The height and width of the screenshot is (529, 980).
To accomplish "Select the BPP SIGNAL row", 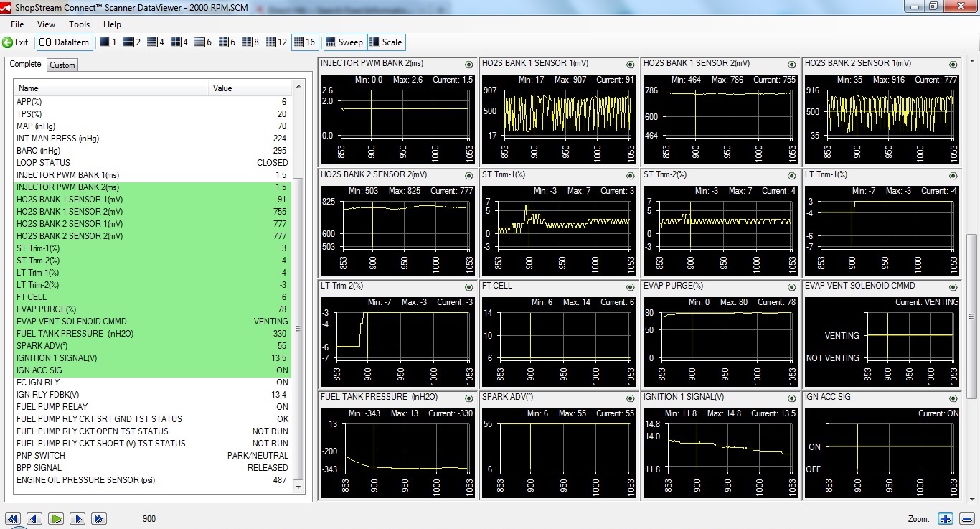I will 152,468.
